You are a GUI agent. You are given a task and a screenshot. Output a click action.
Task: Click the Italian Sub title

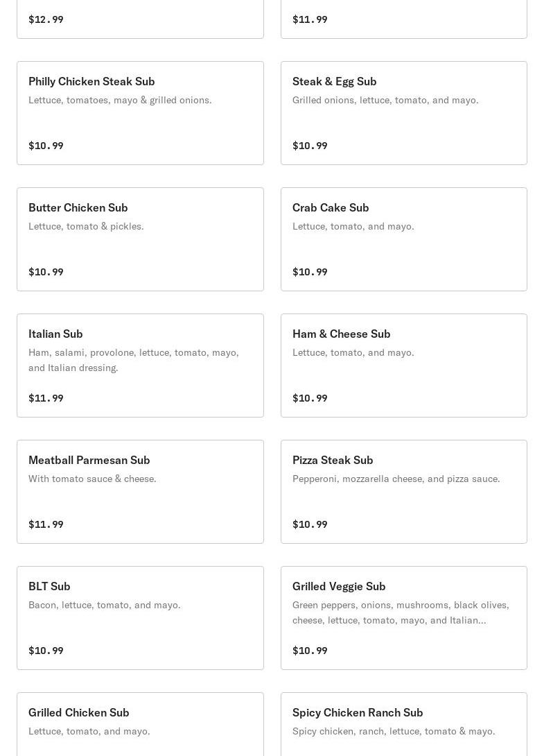(55, 334)
